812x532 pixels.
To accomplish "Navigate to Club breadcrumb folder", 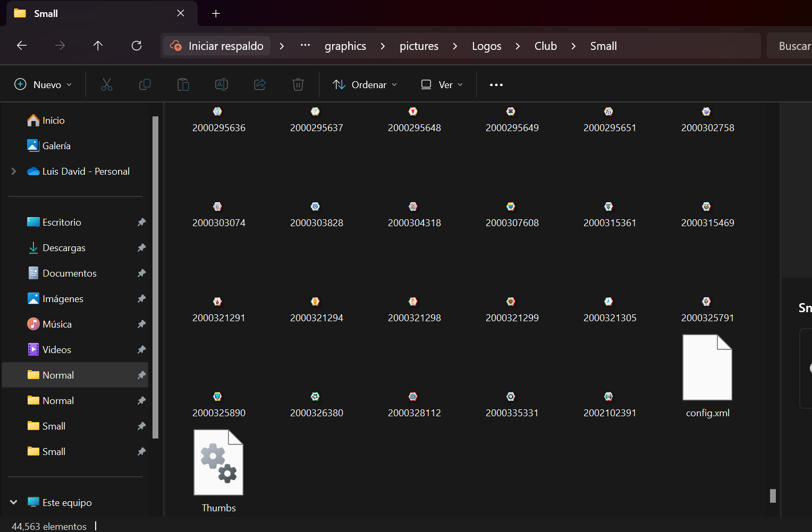I will click(x=546, y=46).
